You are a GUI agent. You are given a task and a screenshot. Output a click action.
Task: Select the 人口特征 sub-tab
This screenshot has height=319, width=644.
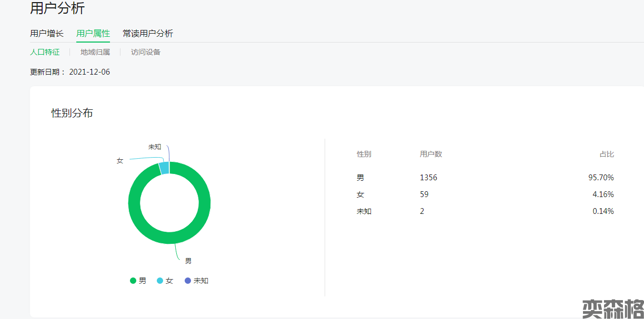tap(45, 52)
